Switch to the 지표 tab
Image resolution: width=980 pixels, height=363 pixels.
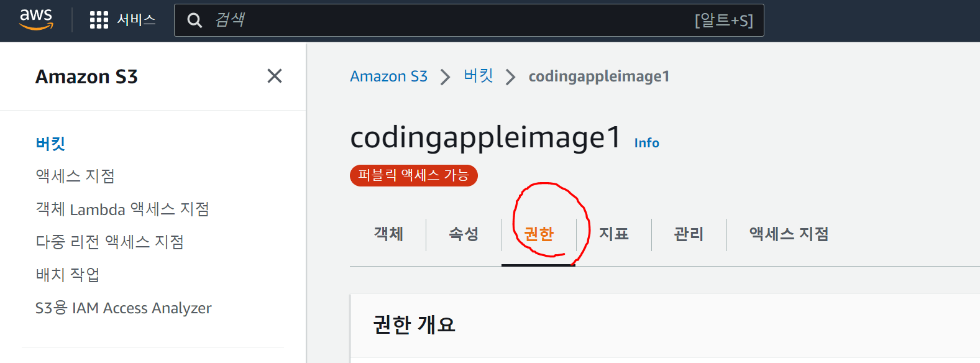coord(614,234)
